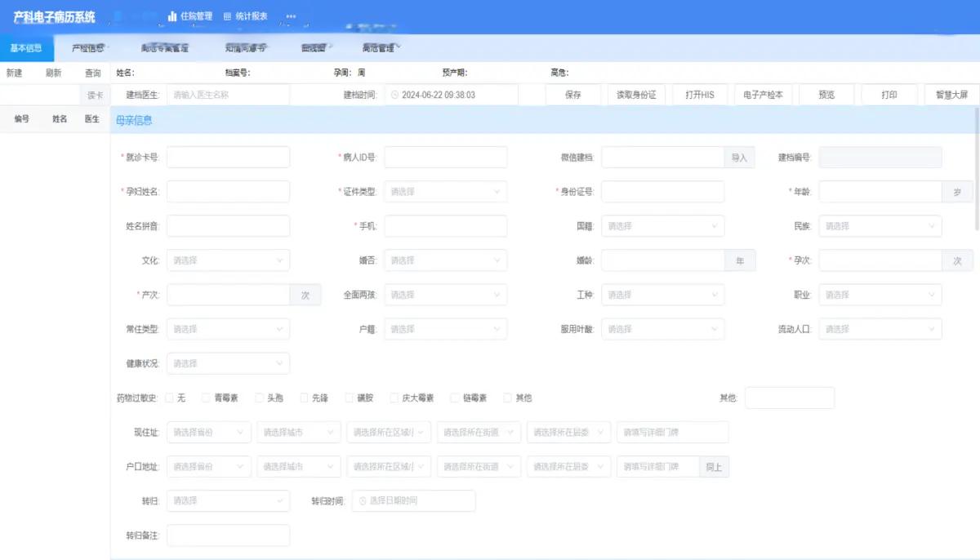This screenshot has width=980, height=560.
Task: Open the 全面两孩 dropdown
Action: [x=446, y=295]
